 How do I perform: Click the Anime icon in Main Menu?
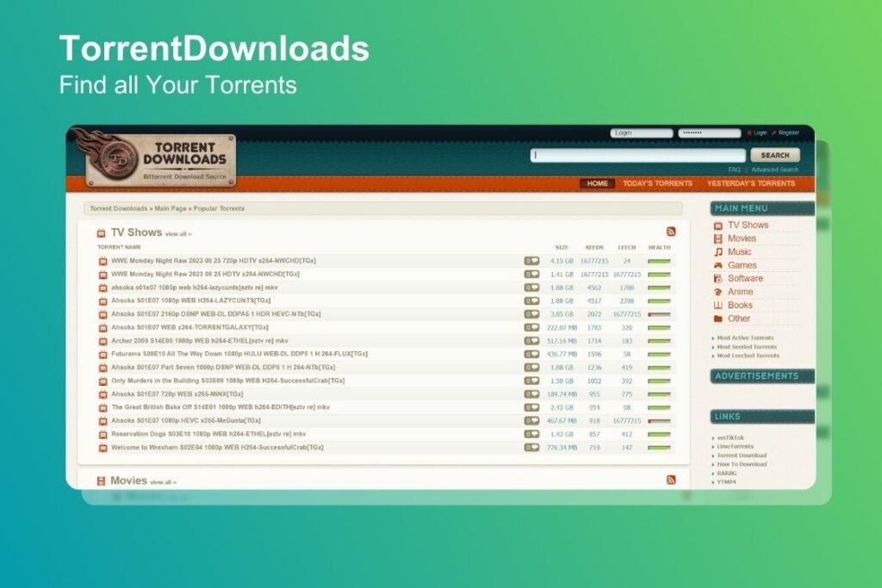(717, 292)
